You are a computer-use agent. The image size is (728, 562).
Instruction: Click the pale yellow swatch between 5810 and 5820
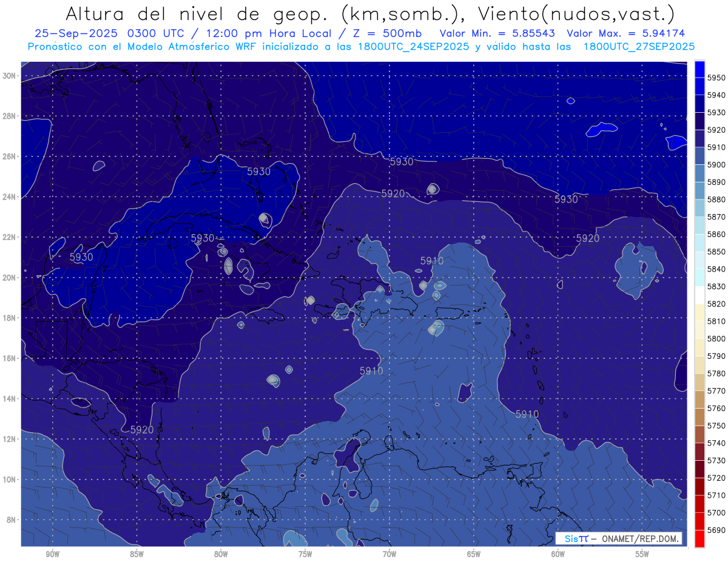699,312
